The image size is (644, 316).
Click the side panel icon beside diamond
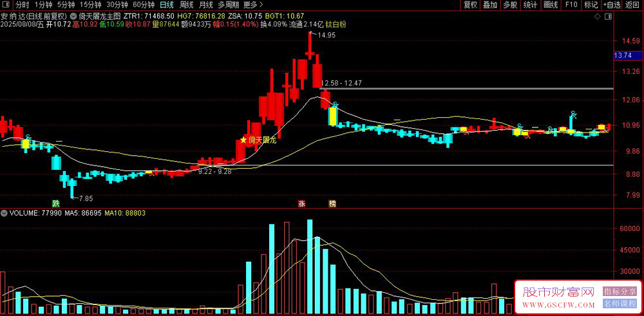pos(609,17)
